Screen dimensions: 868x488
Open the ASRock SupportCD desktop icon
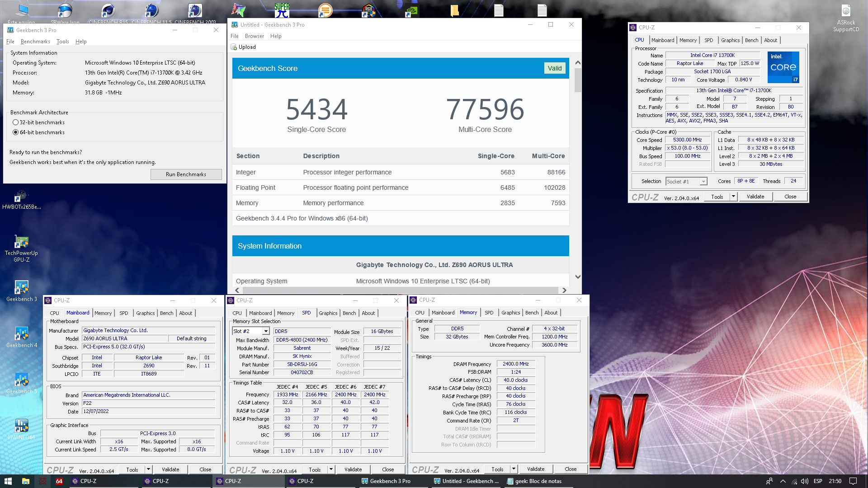point(846,18)
